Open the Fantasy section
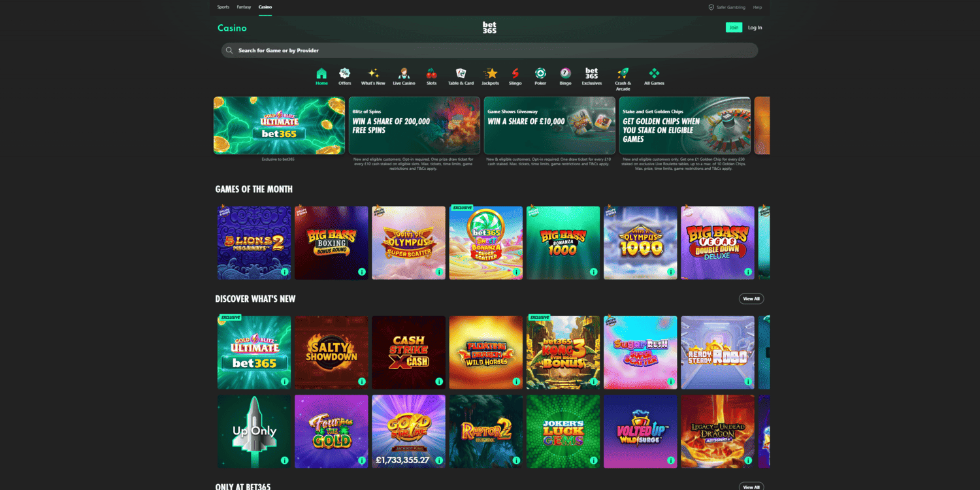The image size is (980, 490). coord(243,7)
